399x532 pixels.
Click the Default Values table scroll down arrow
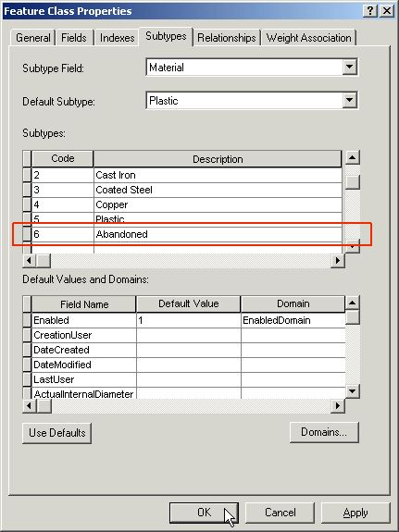[352, 391]
